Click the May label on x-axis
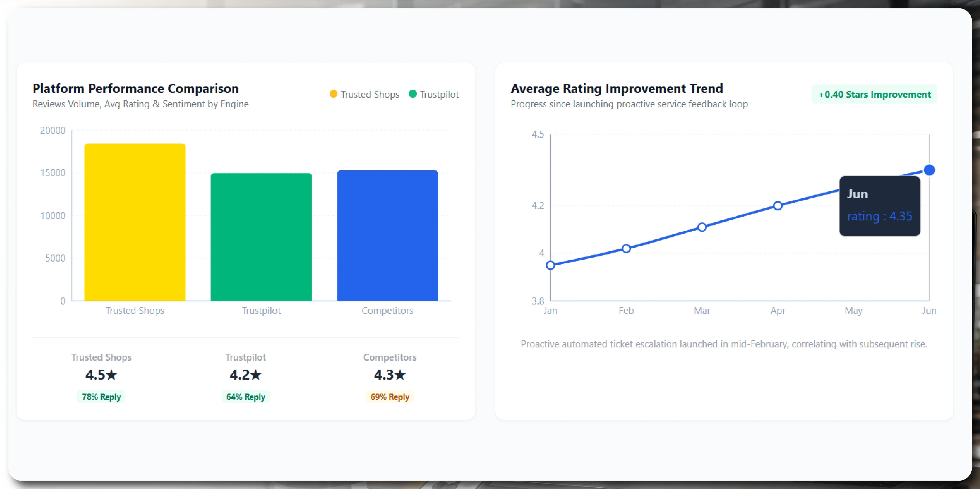 [853, 311]
